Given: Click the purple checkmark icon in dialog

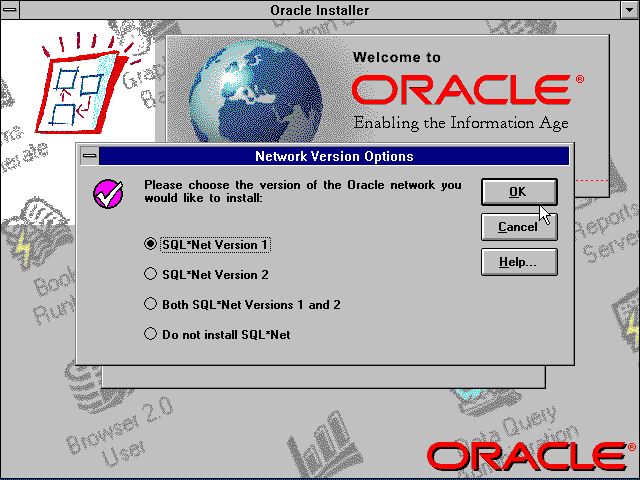Looking at the screenshot, I should 107,192.
